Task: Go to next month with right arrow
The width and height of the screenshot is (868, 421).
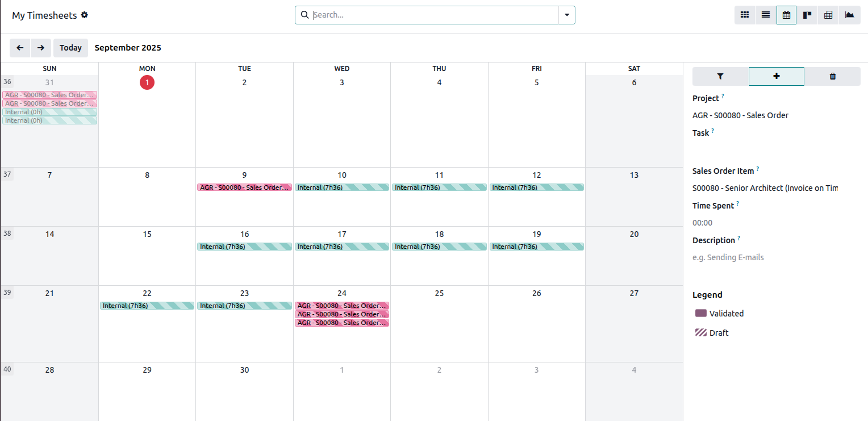Action: point(41,48)
